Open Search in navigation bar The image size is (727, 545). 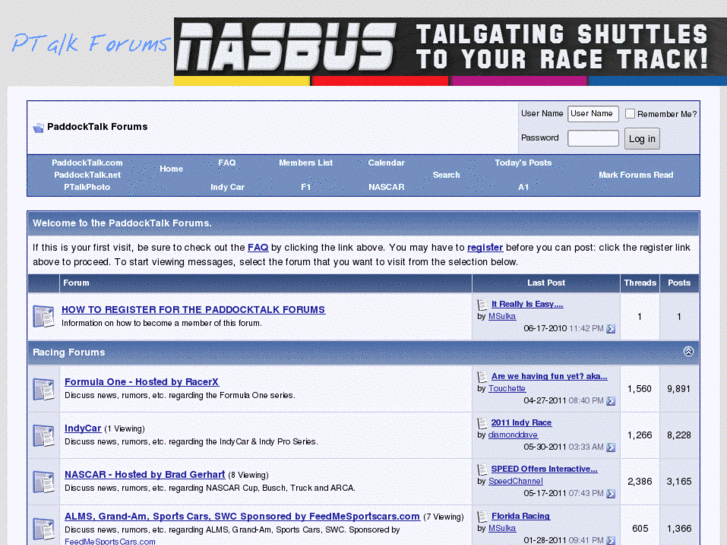(446, 175)
